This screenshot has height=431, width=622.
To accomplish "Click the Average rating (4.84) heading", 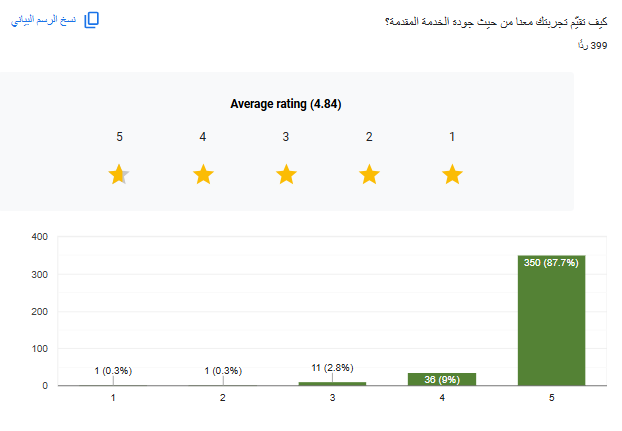I will 292,104.
